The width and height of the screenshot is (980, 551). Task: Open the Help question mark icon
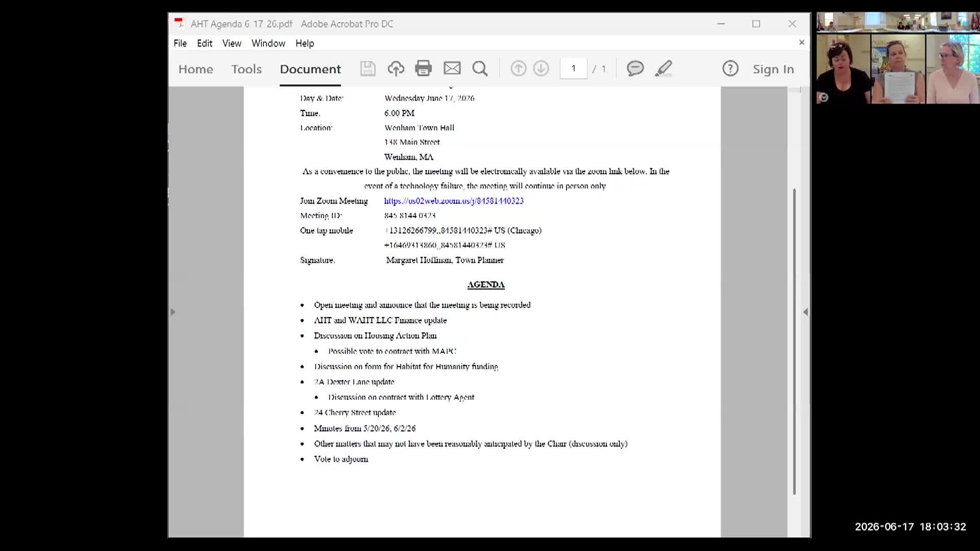click(730, 68)
